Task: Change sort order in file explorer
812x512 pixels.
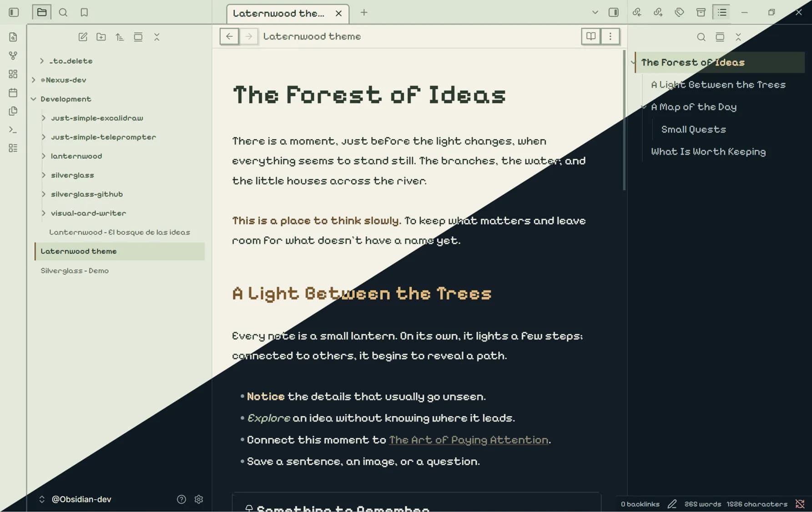Action: [120, 37]
